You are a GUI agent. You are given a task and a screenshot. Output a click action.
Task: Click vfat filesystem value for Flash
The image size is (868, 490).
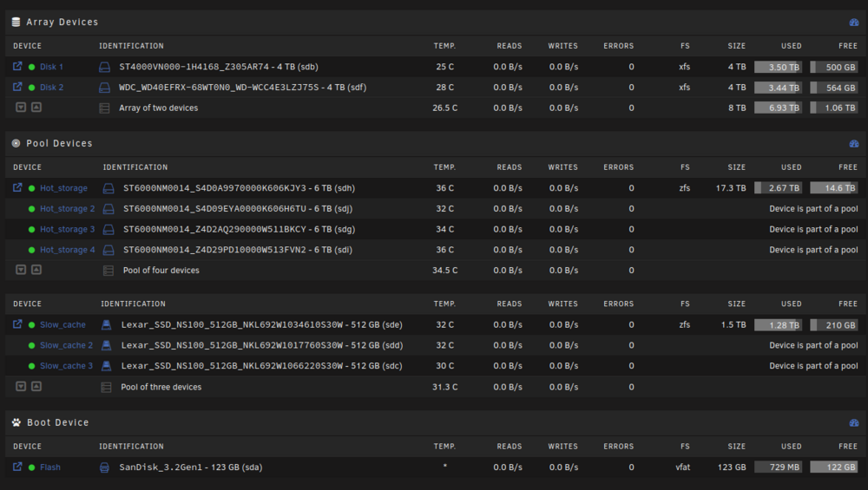683,467
